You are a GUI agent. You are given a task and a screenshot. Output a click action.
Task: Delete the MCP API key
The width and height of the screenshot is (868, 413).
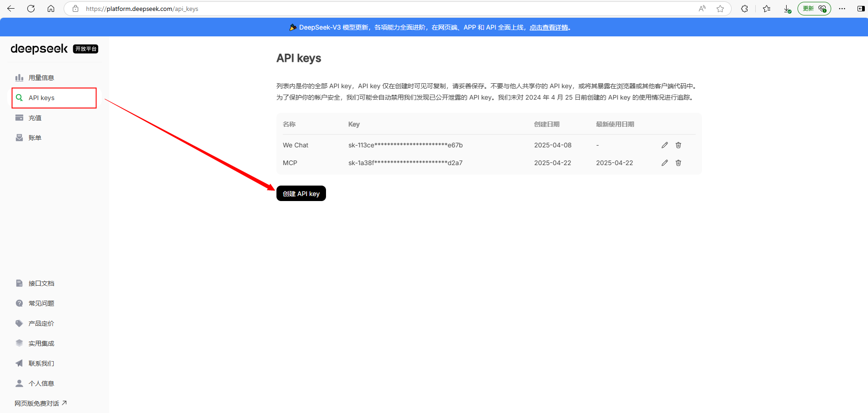[678, 162]
